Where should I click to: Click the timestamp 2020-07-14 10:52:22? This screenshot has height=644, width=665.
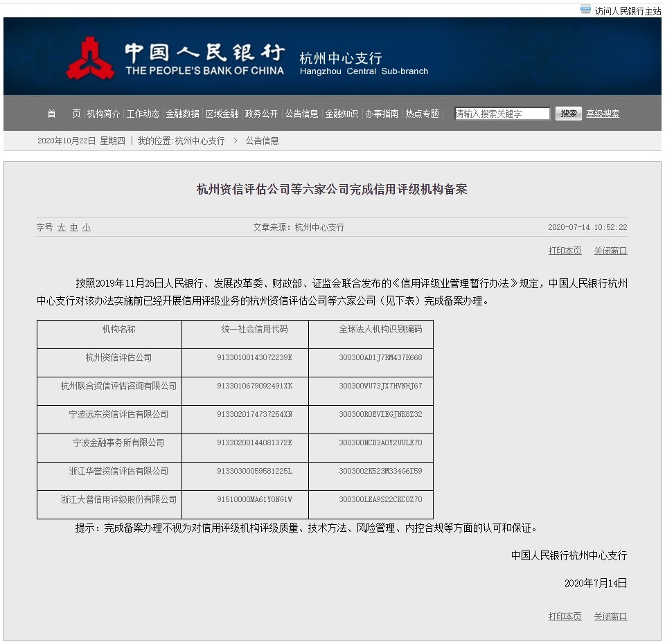(x=587, y=227)
